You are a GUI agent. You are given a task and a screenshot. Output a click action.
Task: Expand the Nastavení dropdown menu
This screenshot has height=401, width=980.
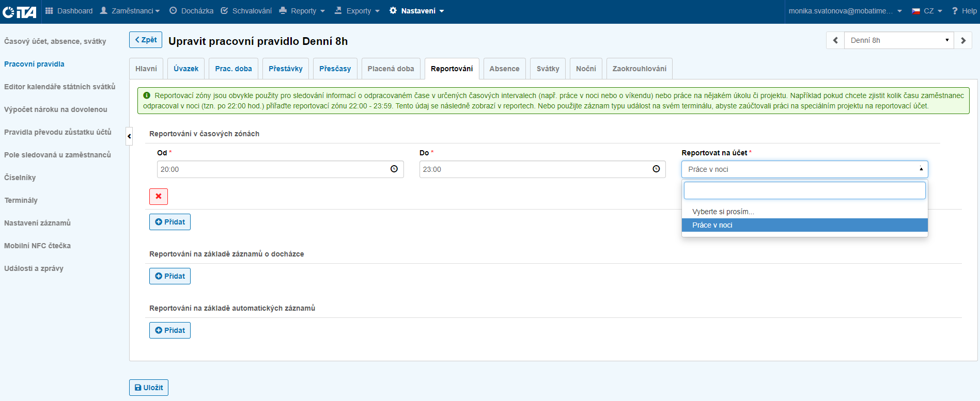(417, 11)
